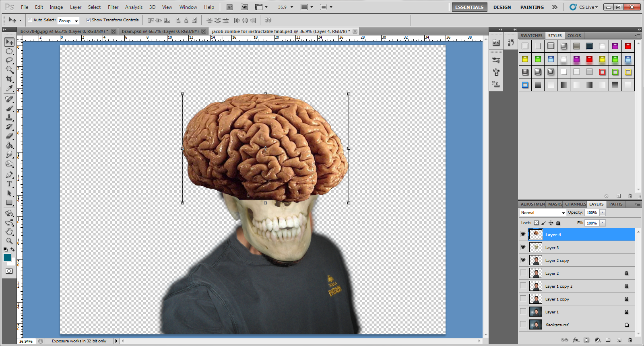Viewport: 644px width, 346px height.
Task: Select the History Brush tool
Action: 10,127
